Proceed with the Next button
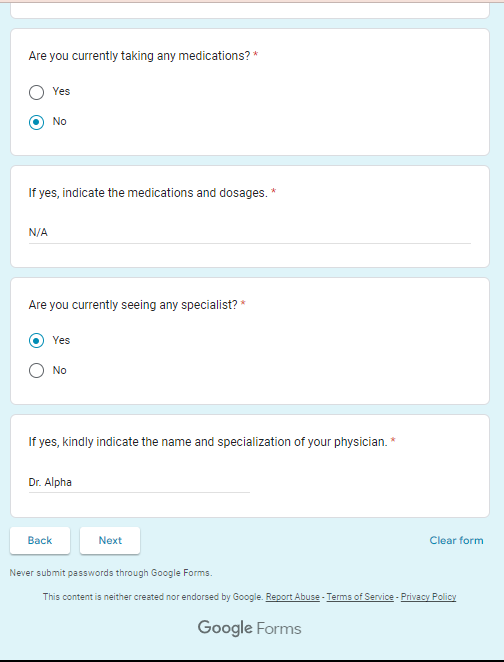The width and height of the screenshot is (504, 662). coord(110,540)
